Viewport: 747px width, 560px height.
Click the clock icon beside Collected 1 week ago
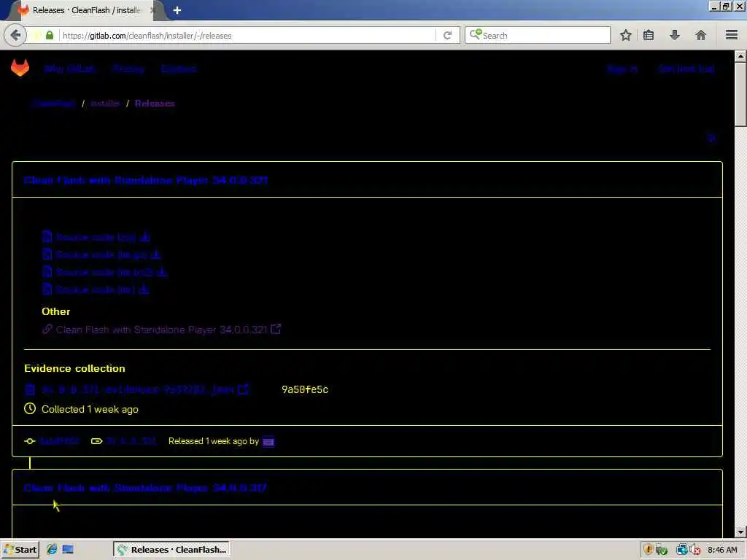(x=30, y=408)
